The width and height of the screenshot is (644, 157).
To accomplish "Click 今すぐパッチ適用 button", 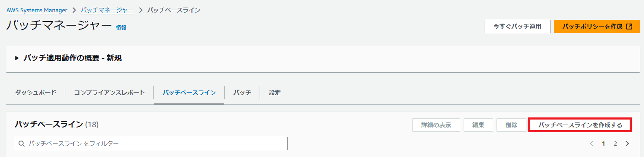I will pos(518,27).
